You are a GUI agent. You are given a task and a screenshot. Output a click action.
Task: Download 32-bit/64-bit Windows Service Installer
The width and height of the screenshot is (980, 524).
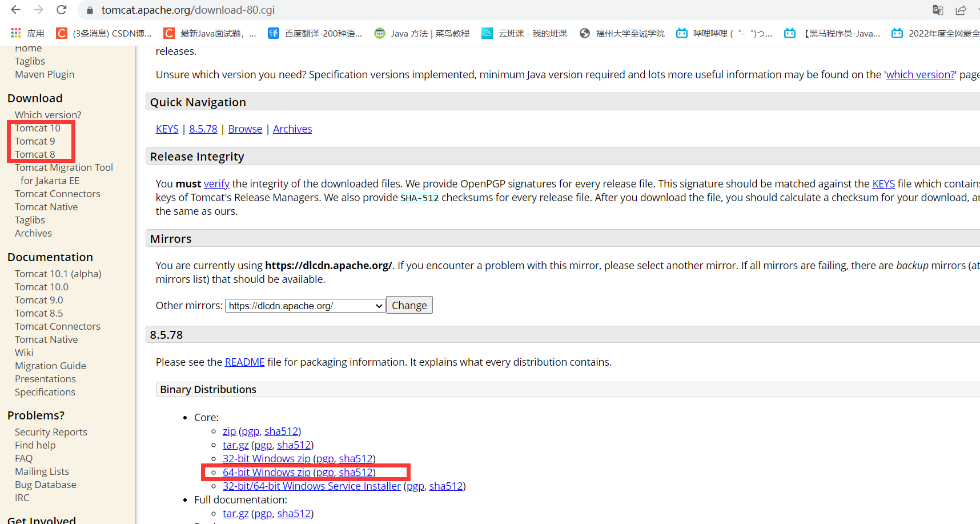coord(312,486)
